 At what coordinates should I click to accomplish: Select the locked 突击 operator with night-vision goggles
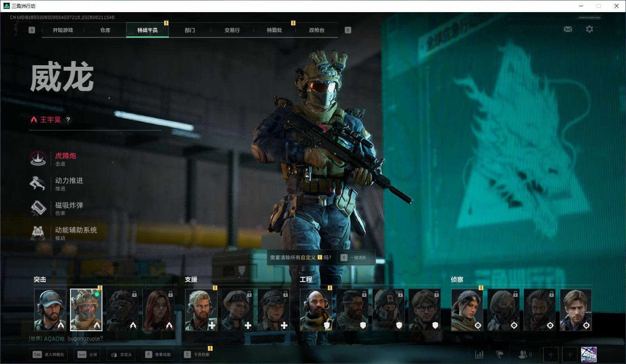(x=122, y=310)
